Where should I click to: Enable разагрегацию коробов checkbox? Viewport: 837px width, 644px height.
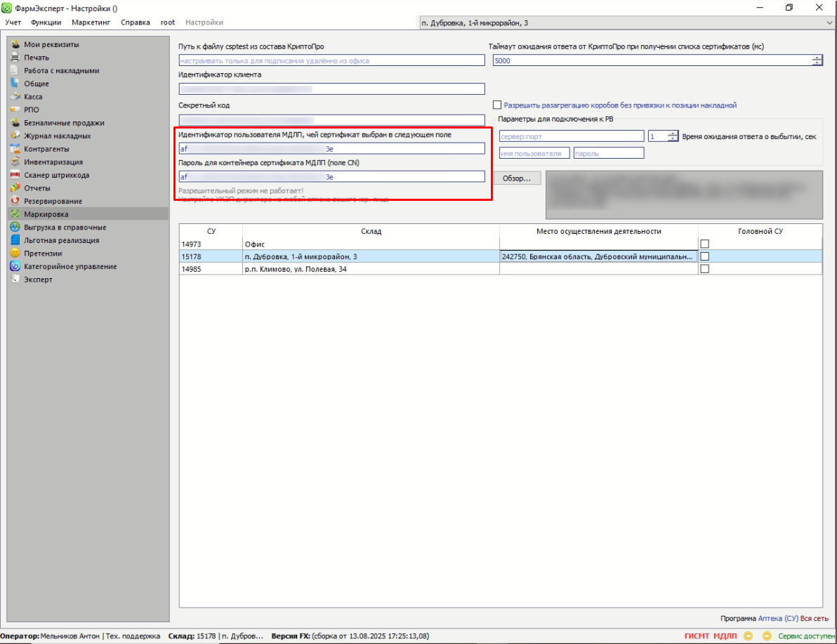click(497, 105)
